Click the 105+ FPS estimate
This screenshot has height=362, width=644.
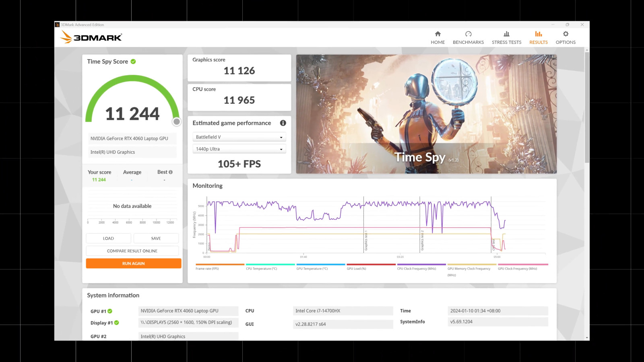click(239, 164)
